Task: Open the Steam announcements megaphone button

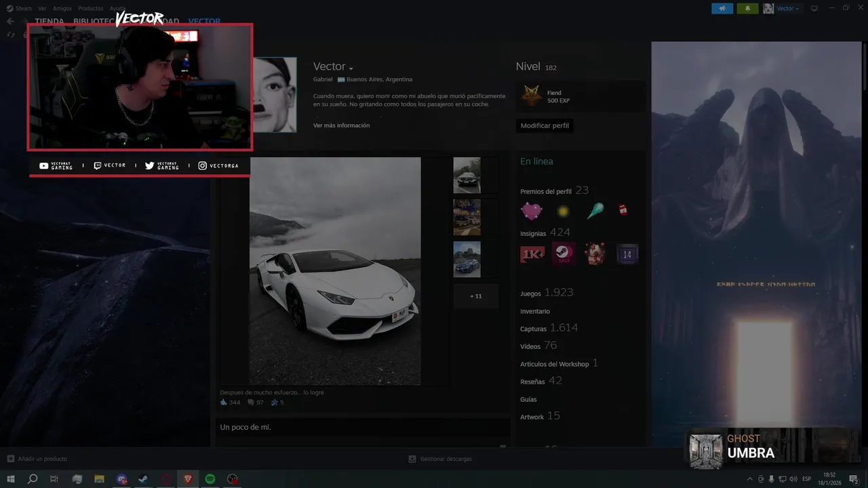Action: point(722,9)
